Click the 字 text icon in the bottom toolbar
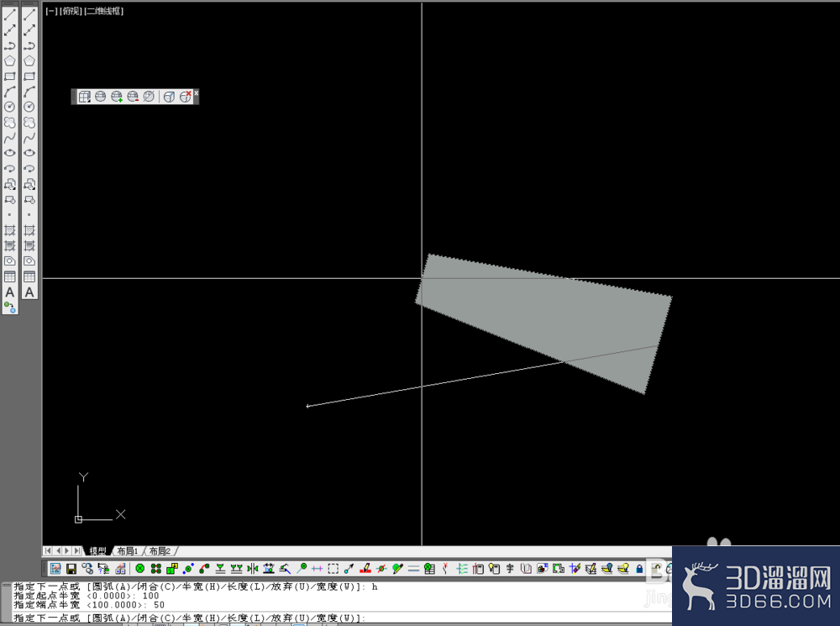The image size is (840, 626). coord(510,569)
